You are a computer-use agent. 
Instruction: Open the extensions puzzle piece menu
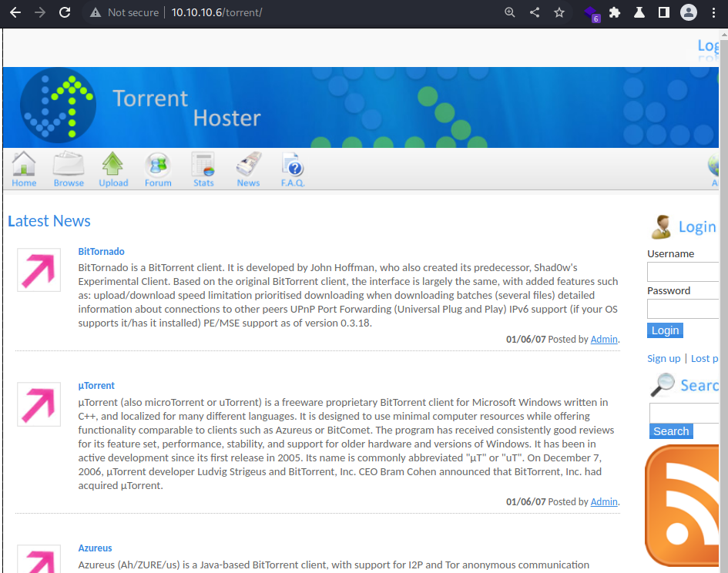coord(615,12)
